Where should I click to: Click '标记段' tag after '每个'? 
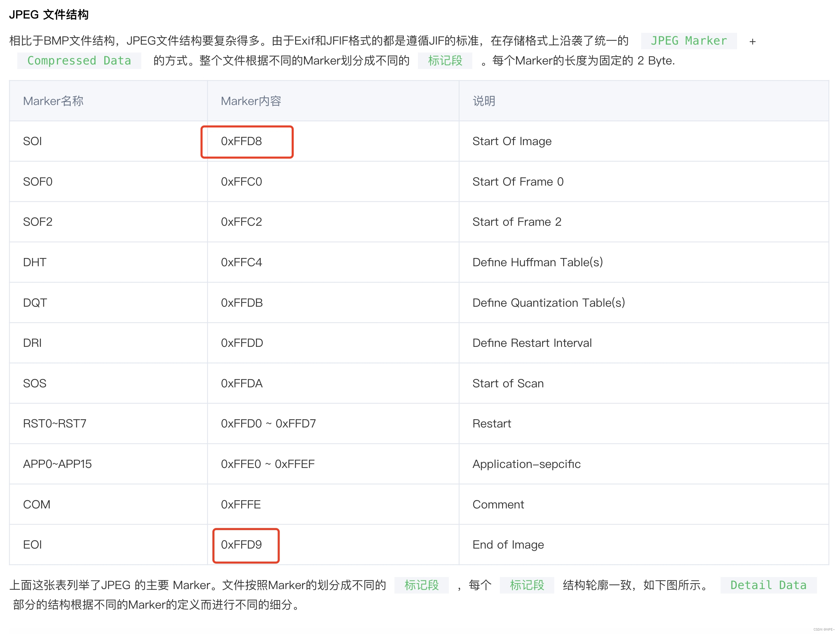tap(527, 585)
